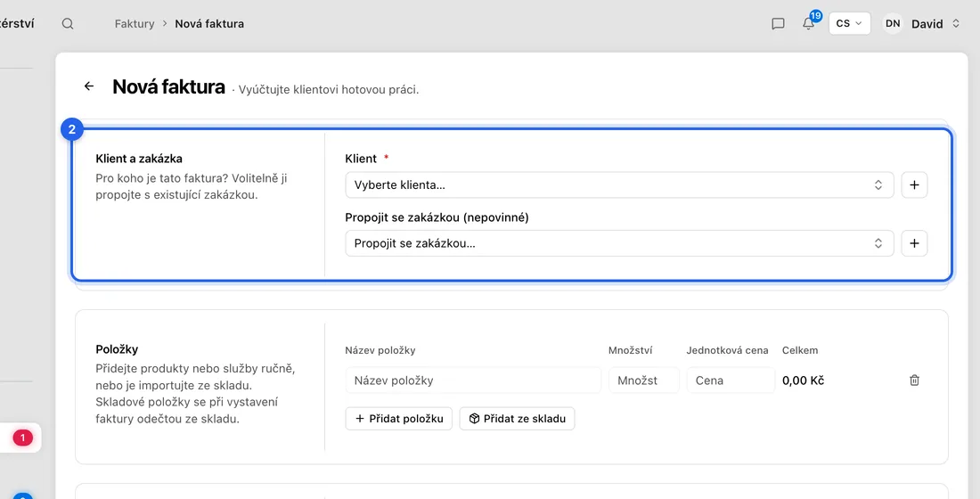Click the Název položky column header
Image resolution: width=980 pixels, height=499 pixels.
(380, 350)
